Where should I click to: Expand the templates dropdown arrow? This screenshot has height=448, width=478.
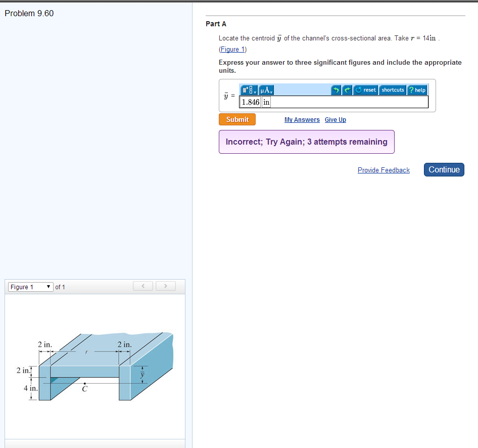coord(256,91)
